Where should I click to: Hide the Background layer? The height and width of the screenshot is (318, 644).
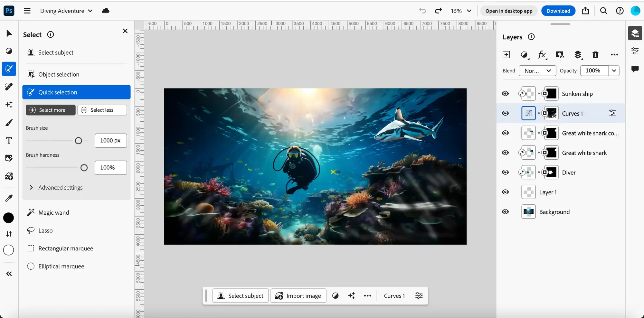click(x=505, y=211)
